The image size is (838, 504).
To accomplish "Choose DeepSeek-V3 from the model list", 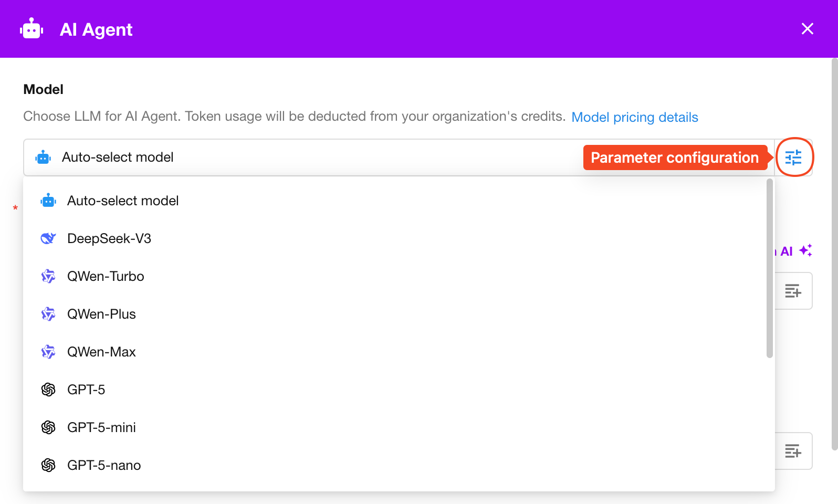I will pos(109,238).
